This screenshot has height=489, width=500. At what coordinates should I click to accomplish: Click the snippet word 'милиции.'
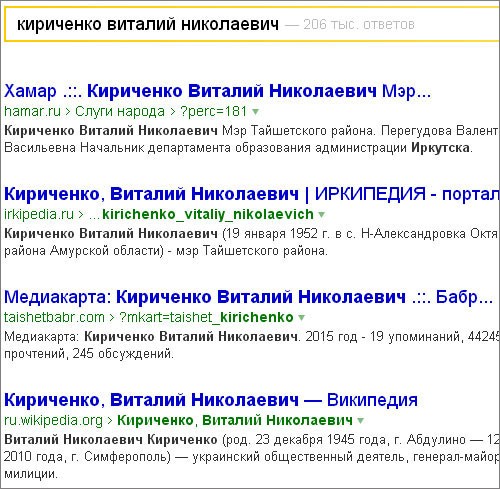coord(31,474)
